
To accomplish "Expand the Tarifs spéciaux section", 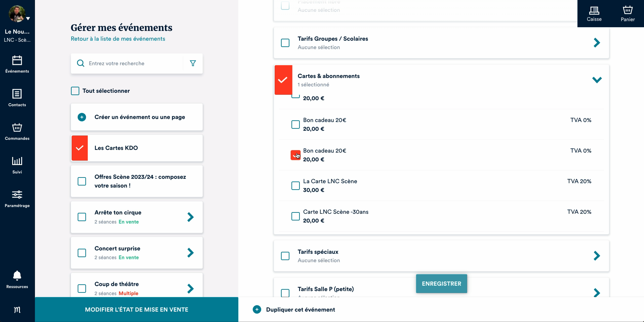I will tap(597, 256).
